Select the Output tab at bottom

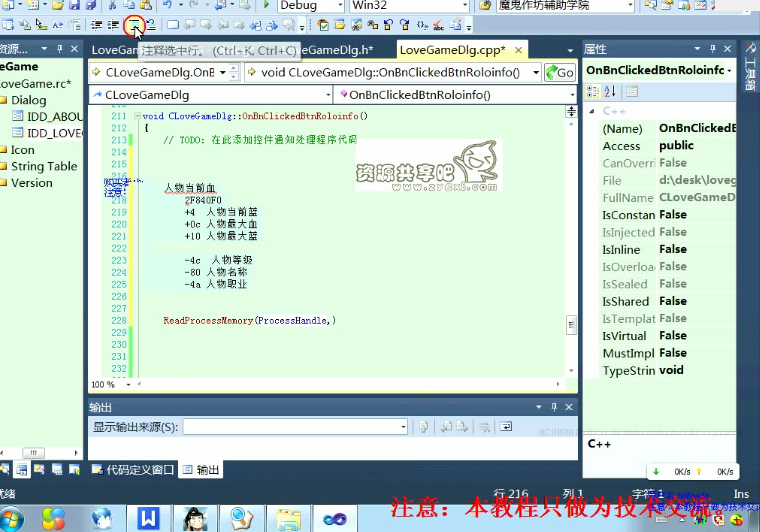pos(201,469)
